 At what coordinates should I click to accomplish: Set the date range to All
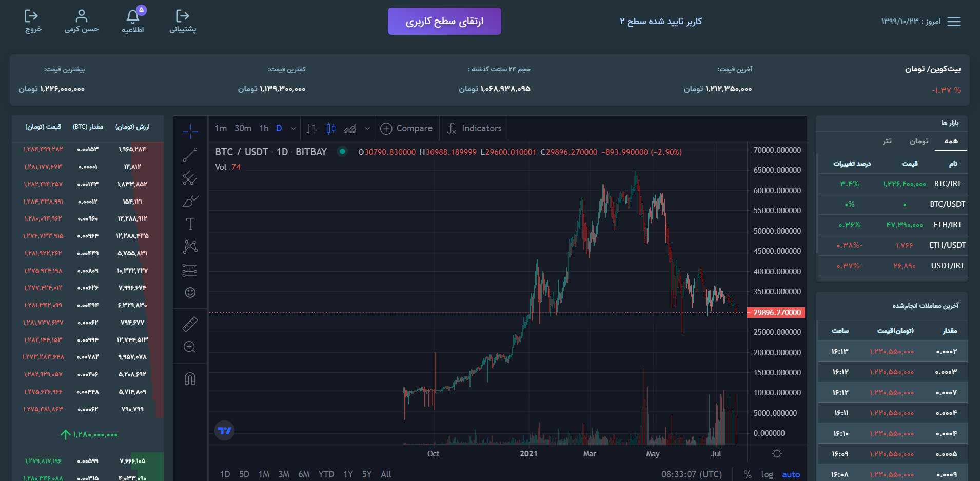coord(386,474)
